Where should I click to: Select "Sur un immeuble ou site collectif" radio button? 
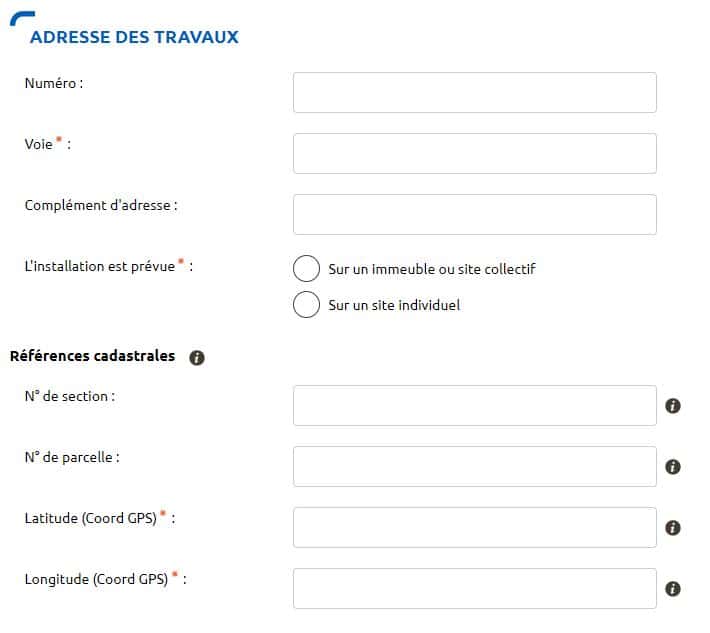click(x=306, y=269)
